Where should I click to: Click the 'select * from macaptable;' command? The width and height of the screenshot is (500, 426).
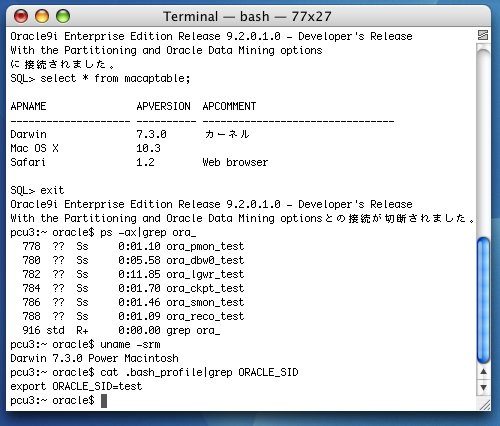pyautogui.click(x=115, y=78)
